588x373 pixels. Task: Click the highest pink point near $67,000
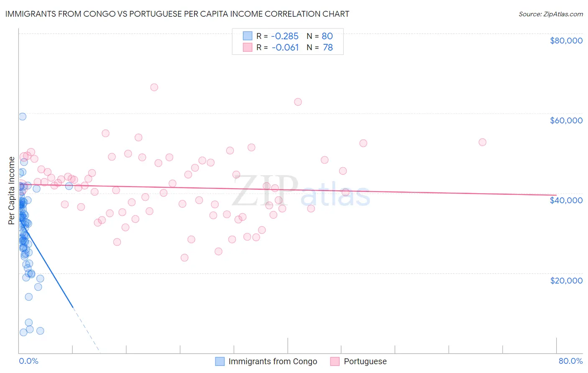154,87
